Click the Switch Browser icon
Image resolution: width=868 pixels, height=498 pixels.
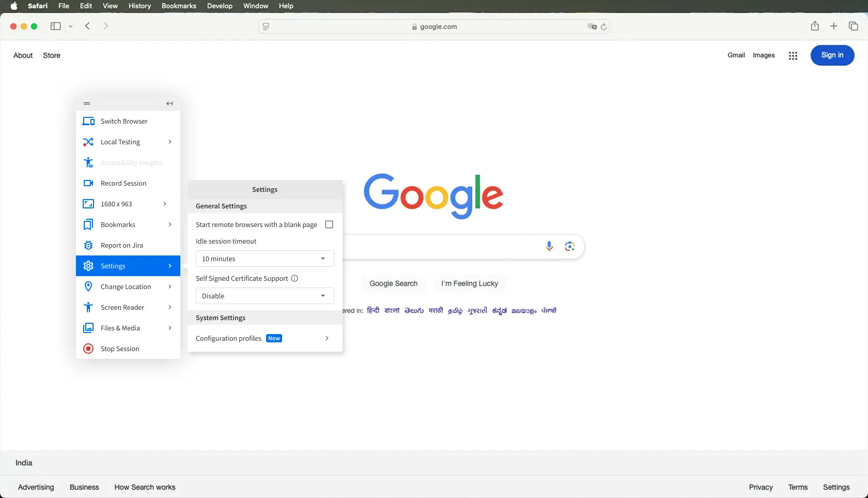pyautogui.click(x=88, y=121)
